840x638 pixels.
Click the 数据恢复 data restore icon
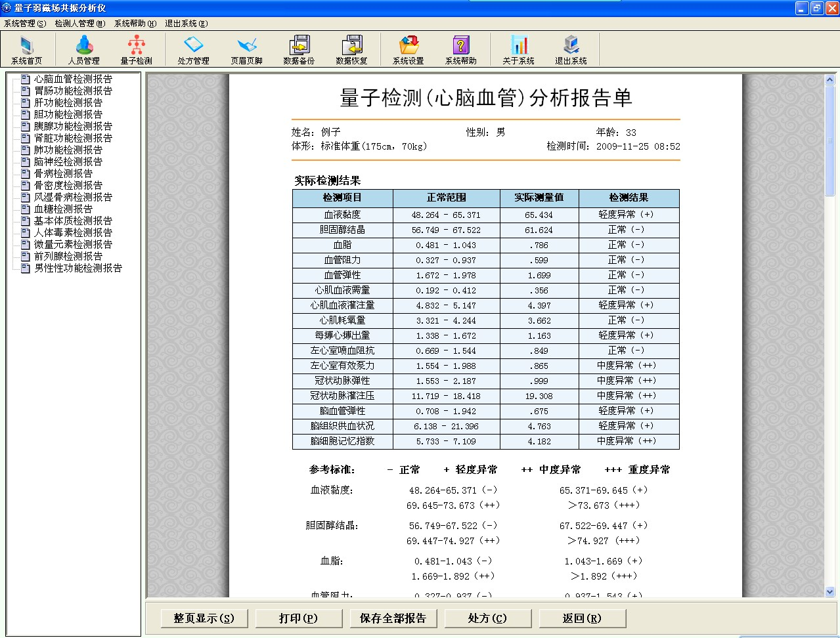[351, 49]
